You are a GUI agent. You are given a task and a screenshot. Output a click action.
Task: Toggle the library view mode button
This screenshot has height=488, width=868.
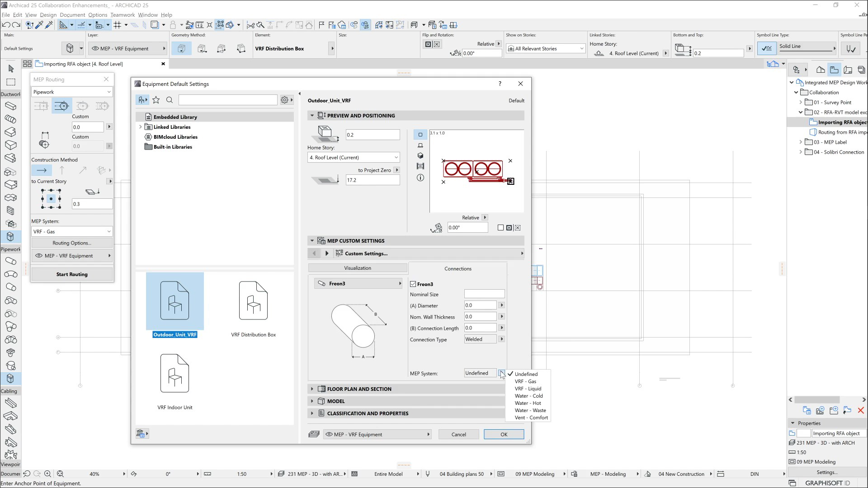[x=142, y=100]
